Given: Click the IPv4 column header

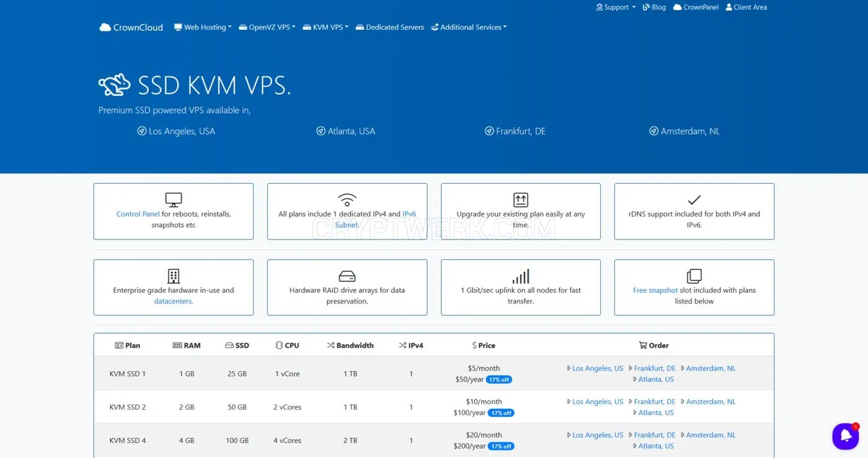Looking at the screenshot, I should [411, 346].
